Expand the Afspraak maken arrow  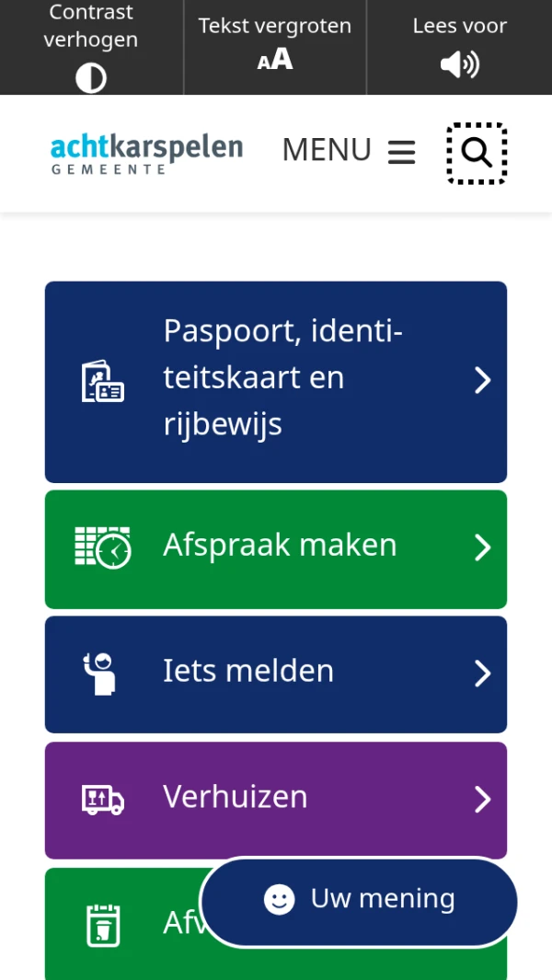(x=482, y=548)
